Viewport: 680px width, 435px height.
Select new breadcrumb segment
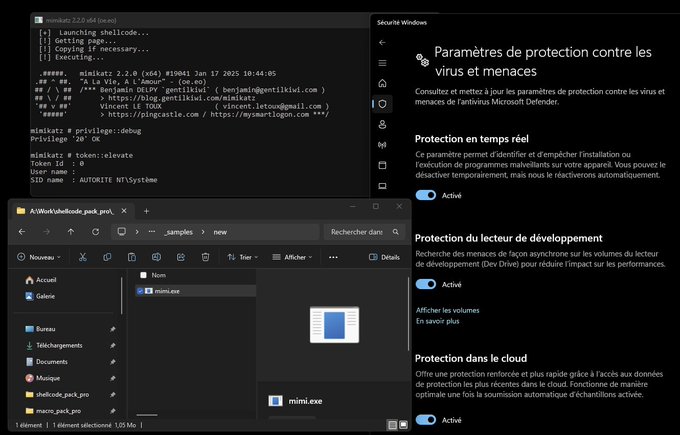[x=220, y=232]
